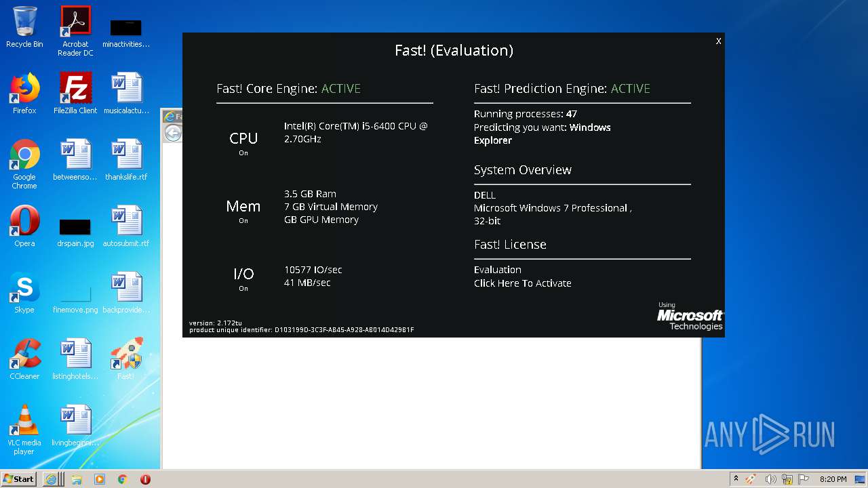
Task: Click the Fast! License heading
Action: pyautogui.click(x=510, y=245)
